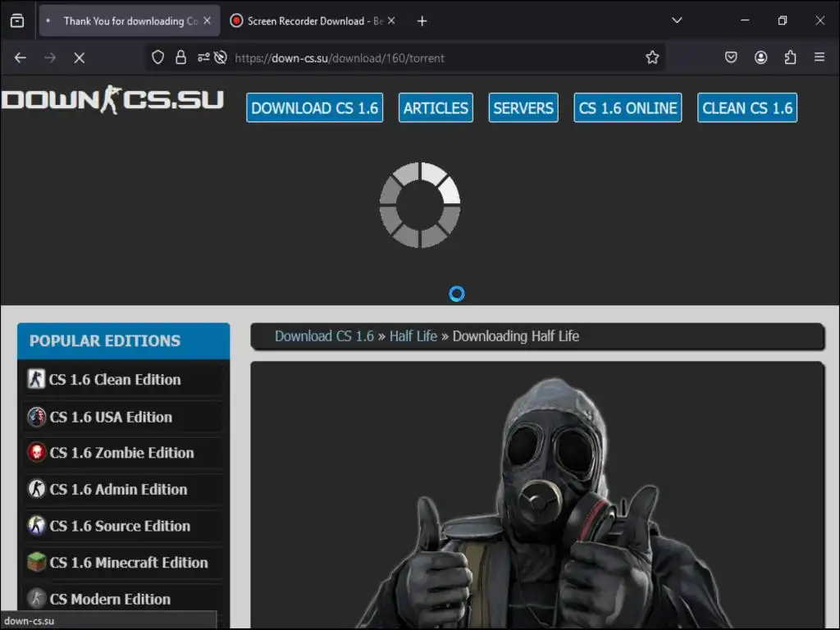Minimize the Firefox window
This screenshot has width=840, height=630.
coord(745,21)
